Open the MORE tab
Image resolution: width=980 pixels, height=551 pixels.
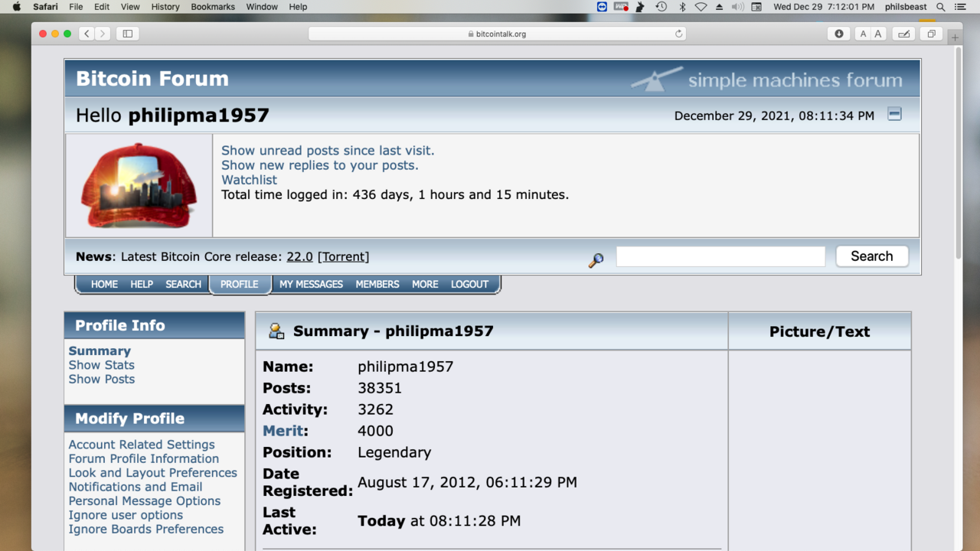425,284
